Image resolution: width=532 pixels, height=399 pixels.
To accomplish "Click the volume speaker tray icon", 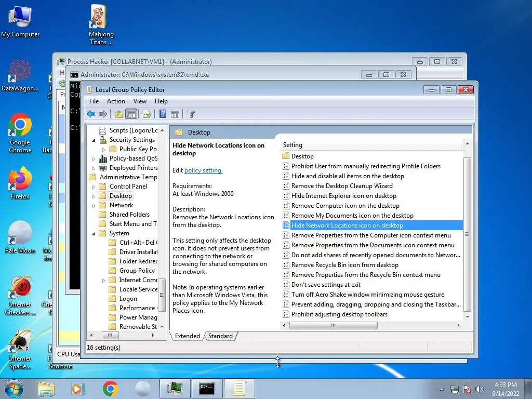I will tap(479, 389).
